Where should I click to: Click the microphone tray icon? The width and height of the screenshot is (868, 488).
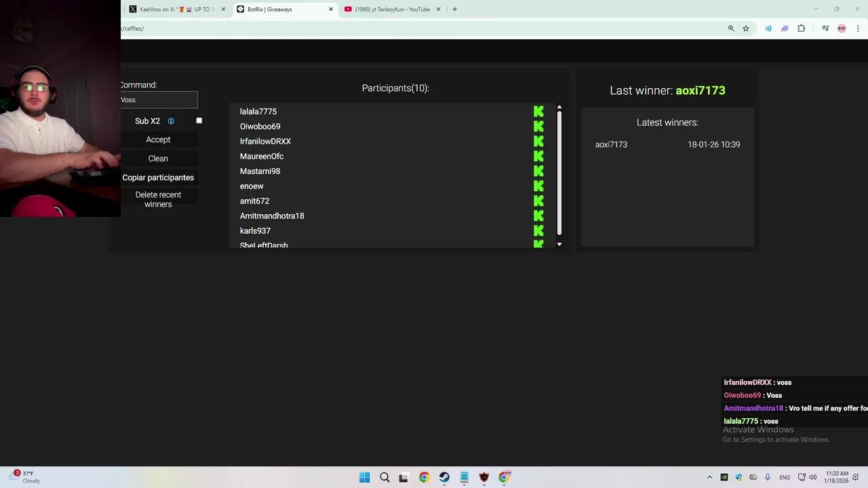point(768,477)
